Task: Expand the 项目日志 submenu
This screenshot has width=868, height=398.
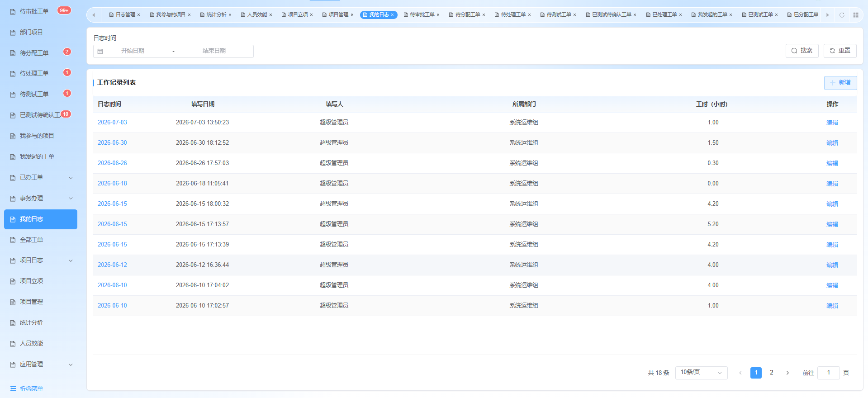Action: 71,261
